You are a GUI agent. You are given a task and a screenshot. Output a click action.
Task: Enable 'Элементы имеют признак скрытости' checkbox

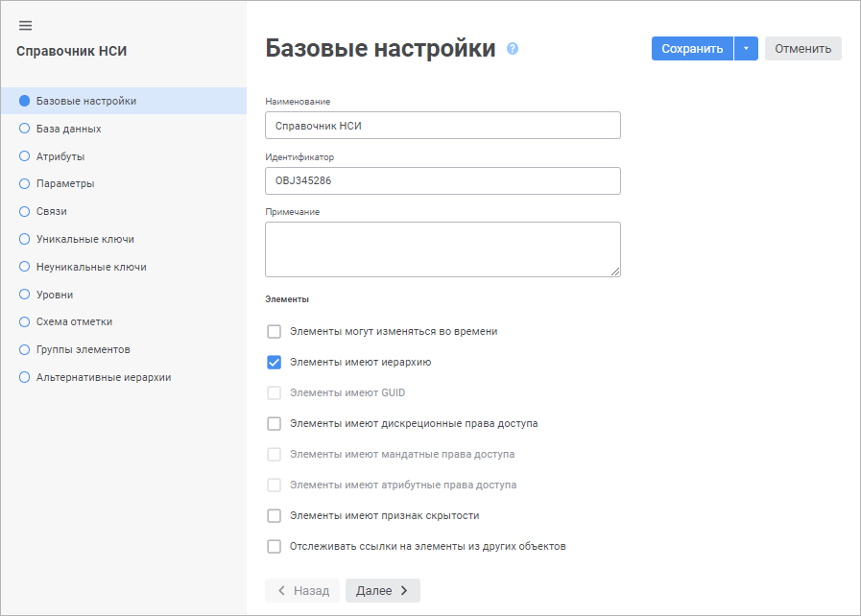[x=275, y=516]
